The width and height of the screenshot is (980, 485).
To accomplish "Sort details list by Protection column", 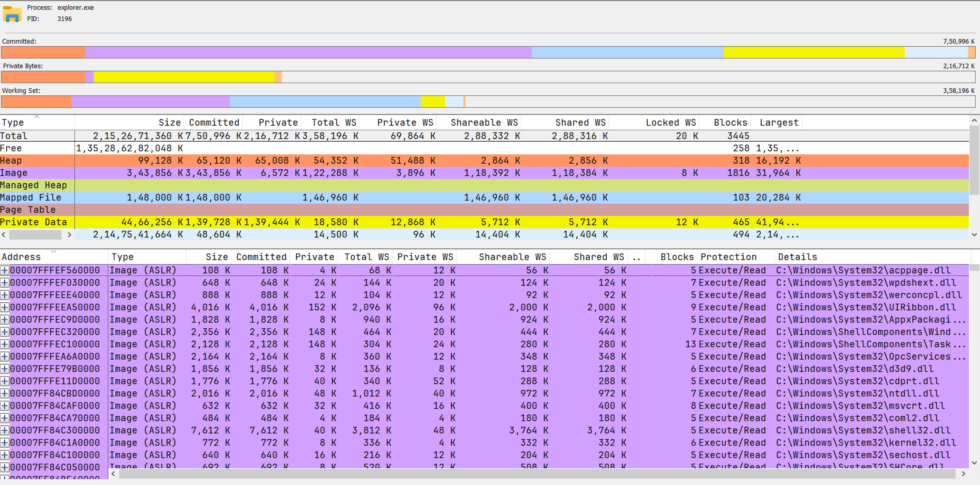I will 728,257.
